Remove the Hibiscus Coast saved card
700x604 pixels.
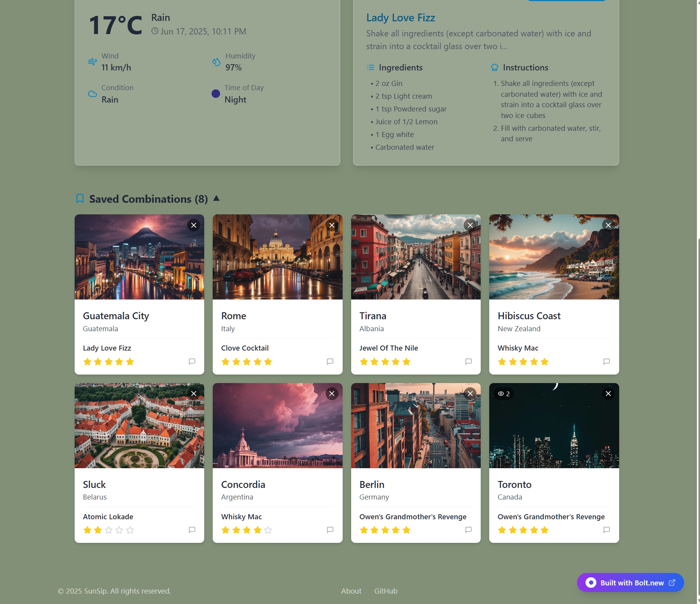[608, 225]
